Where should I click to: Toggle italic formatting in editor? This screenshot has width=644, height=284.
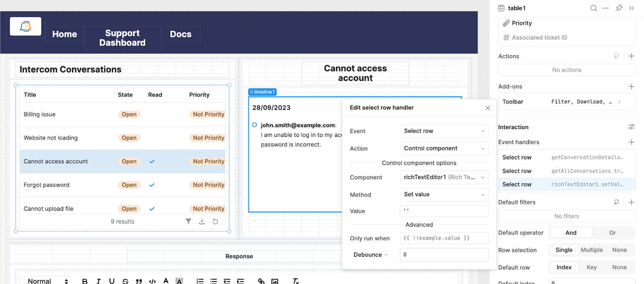pos(98,281)
